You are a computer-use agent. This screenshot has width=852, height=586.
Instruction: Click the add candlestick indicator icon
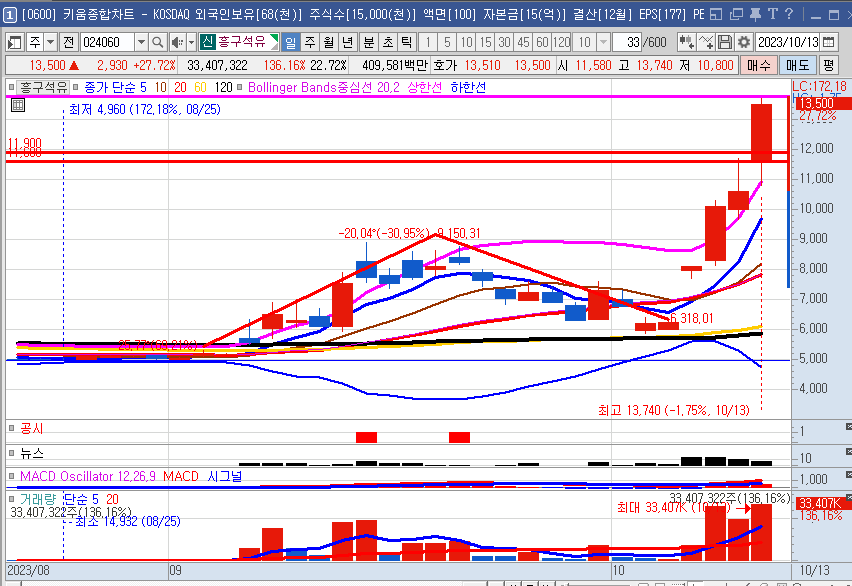click(686, 42)
